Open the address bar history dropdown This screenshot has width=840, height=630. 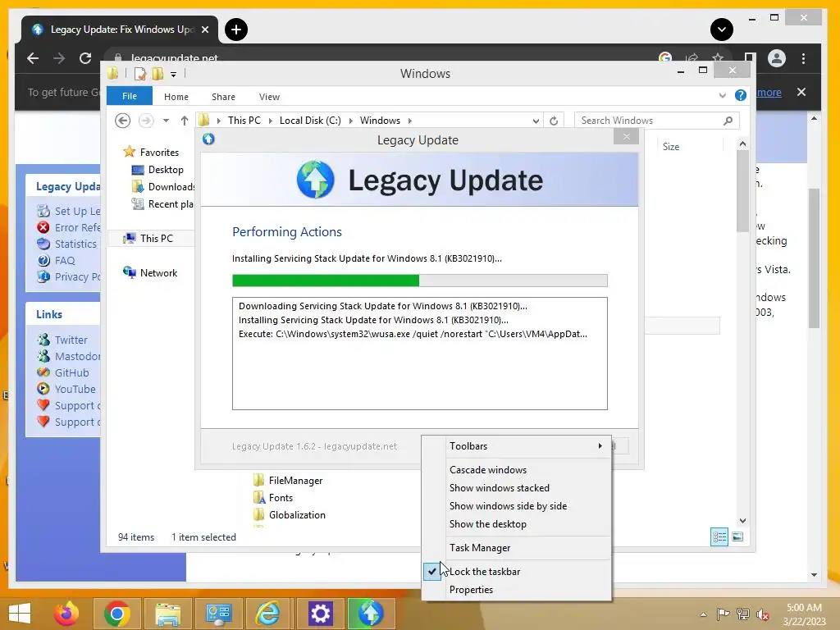pos(536,121)
